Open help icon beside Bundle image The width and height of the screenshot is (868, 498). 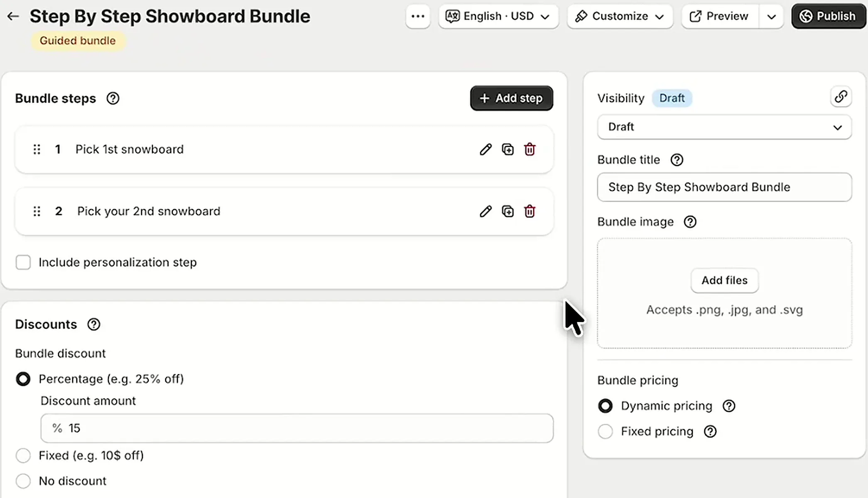(x=690, y=222)
